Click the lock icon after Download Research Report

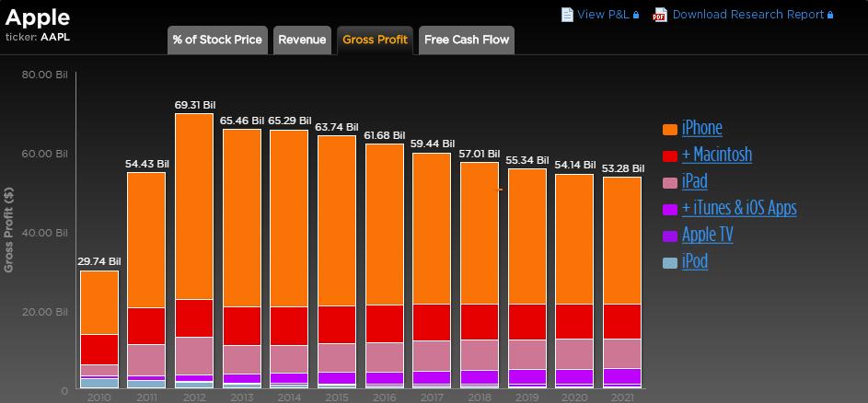coord(830,15)
